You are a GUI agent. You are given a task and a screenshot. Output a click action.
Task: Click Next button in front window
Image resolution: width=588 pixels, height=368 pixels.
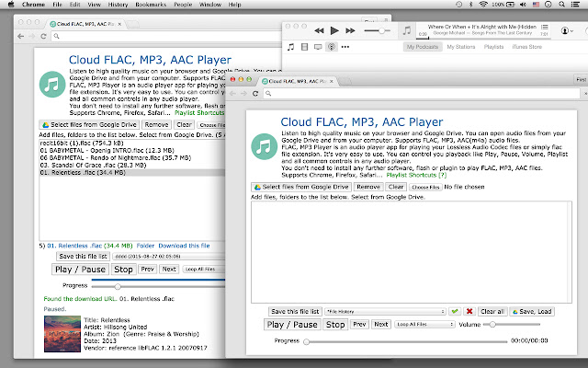(381, 324)
